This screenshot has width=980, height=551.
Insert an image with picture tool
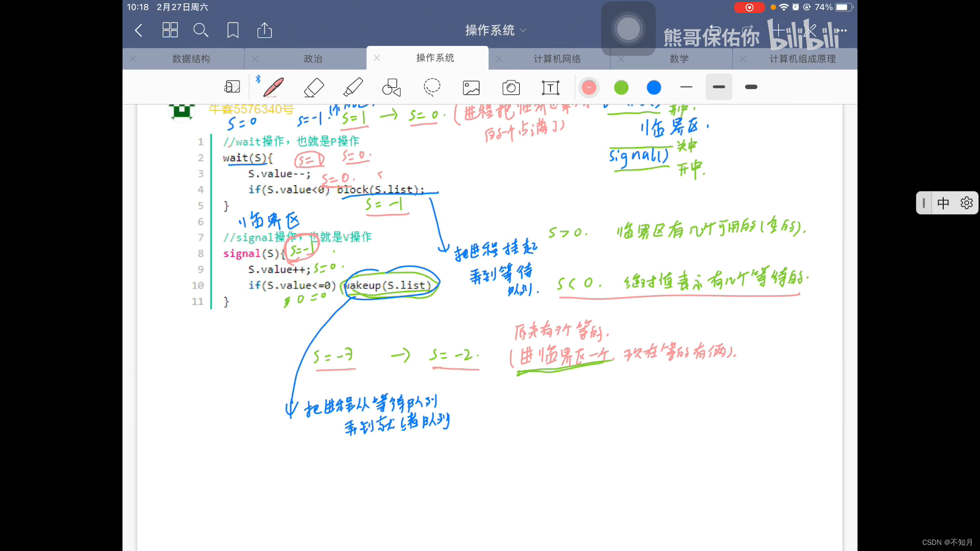pyautogui.click(x=471, y=88)
